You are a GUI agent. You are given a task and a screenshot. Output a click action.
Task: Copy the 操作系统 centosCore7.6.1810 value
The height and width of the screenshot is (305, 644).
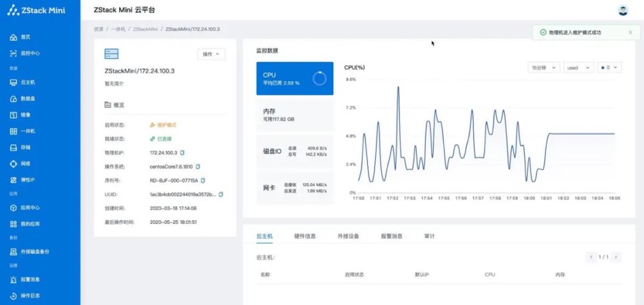[x=198, y=167]
